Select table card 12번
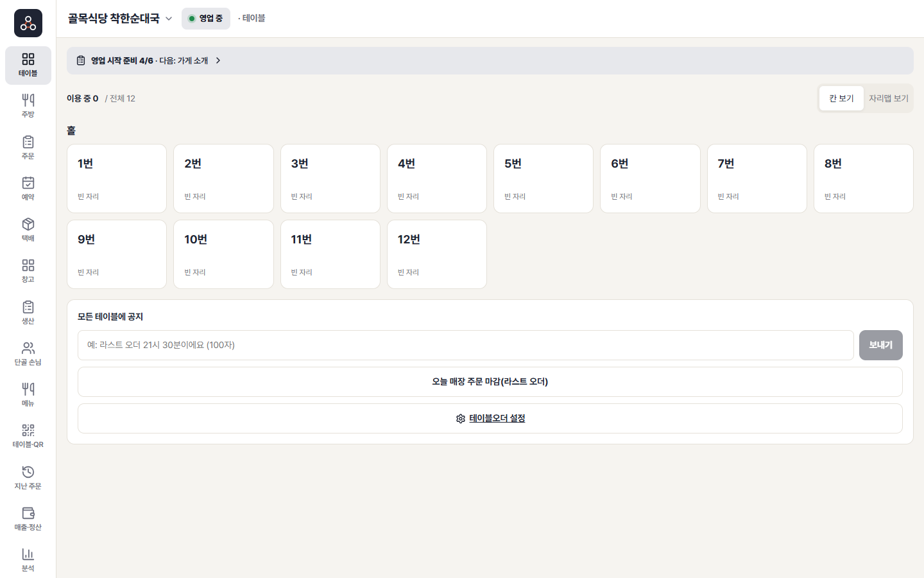 point(437,254)
